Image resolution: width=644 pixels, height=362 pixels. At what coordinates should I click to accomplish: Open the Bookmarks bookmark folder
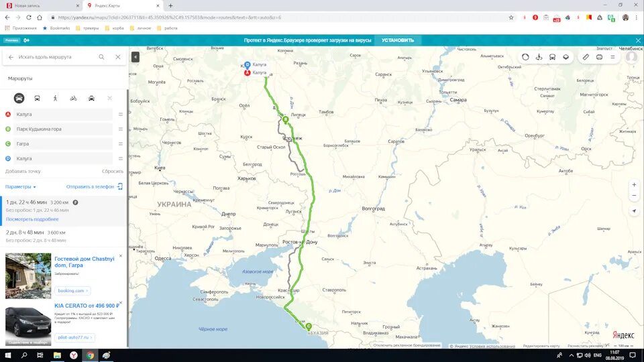(56, 28)
